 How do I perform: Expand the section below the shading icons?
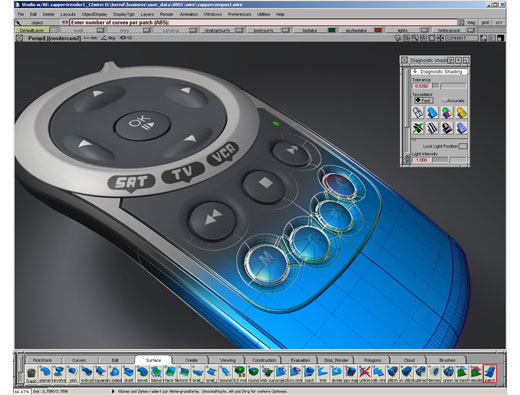pyautogui.click(x=414, y=140)
